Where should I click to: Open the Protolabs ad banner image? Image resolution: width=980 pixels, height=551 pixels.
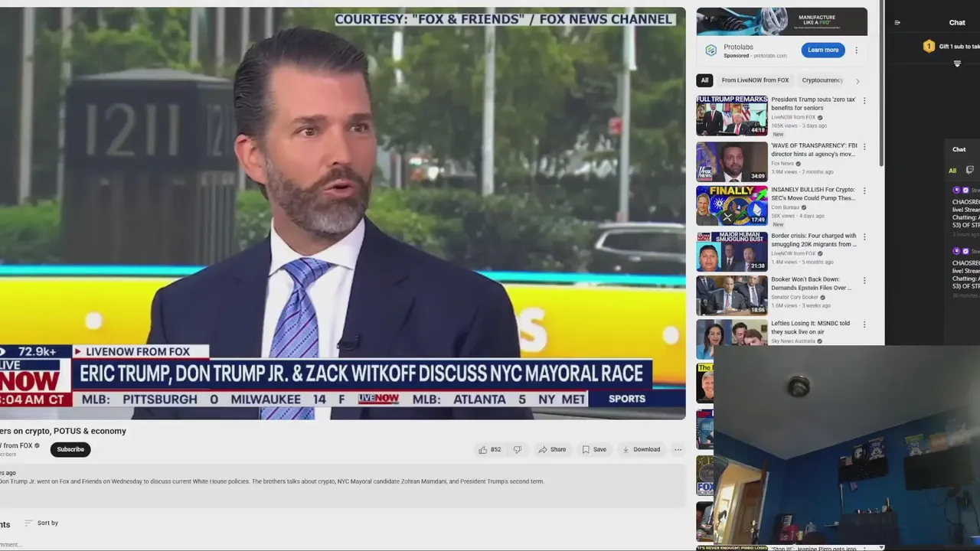click(x=782, y=21)
